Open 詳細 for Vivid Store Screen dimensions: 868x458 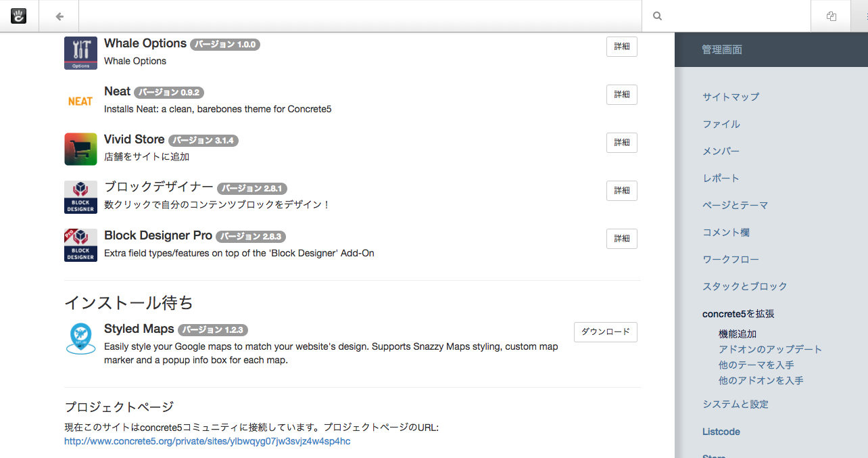tap(622, 143)
